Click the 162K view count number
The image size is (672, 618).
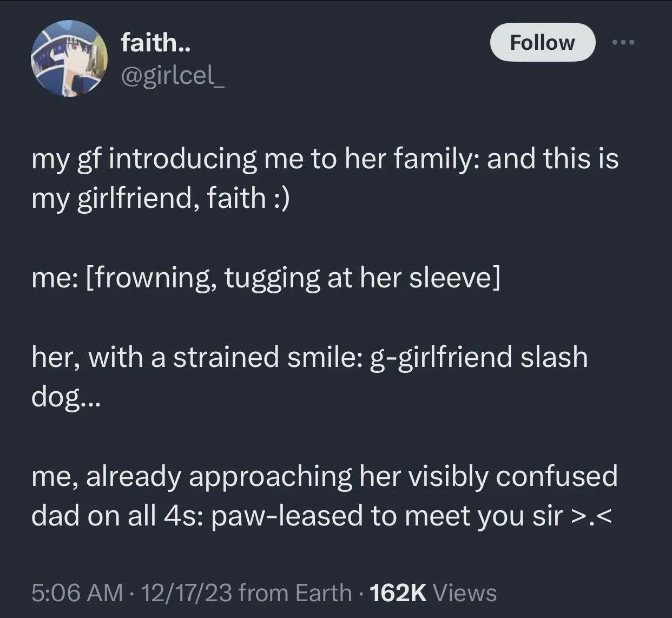[397, 593]
